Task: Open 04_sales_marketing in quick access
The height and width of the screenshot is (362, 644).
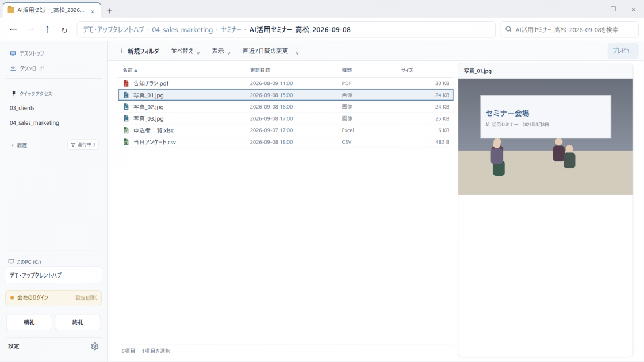Action: point(34,123)
